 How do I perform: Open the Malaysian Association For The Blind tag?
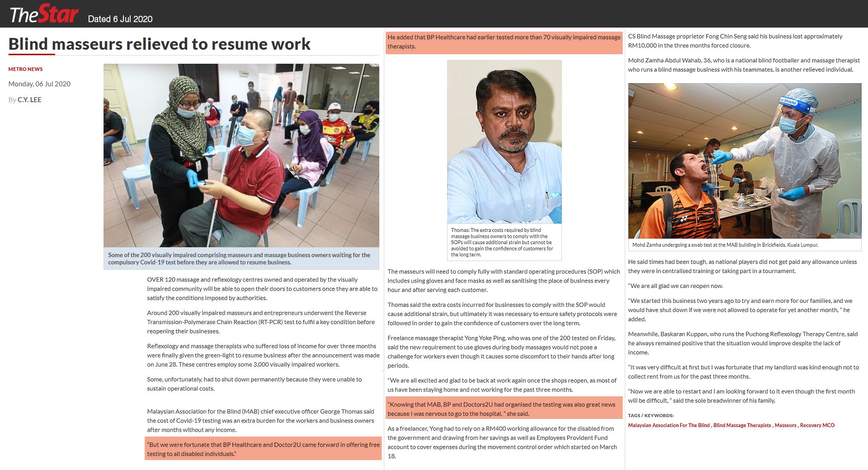(669, 425)
